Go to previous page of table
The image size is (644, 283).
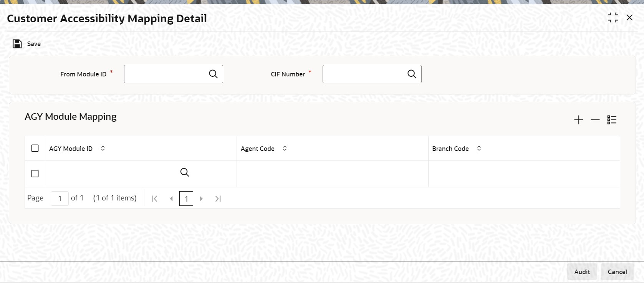click(x=171, y=199)
